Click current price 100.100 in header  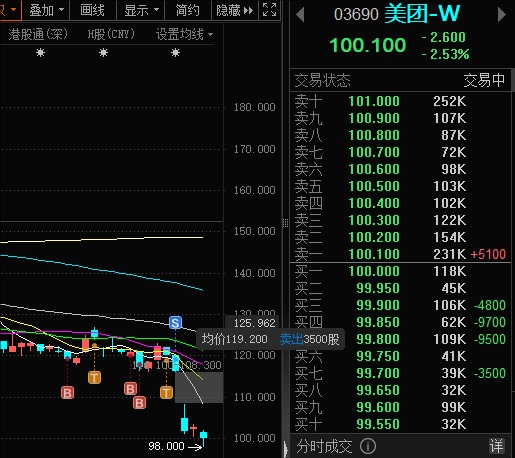click(x=368, y=45)
